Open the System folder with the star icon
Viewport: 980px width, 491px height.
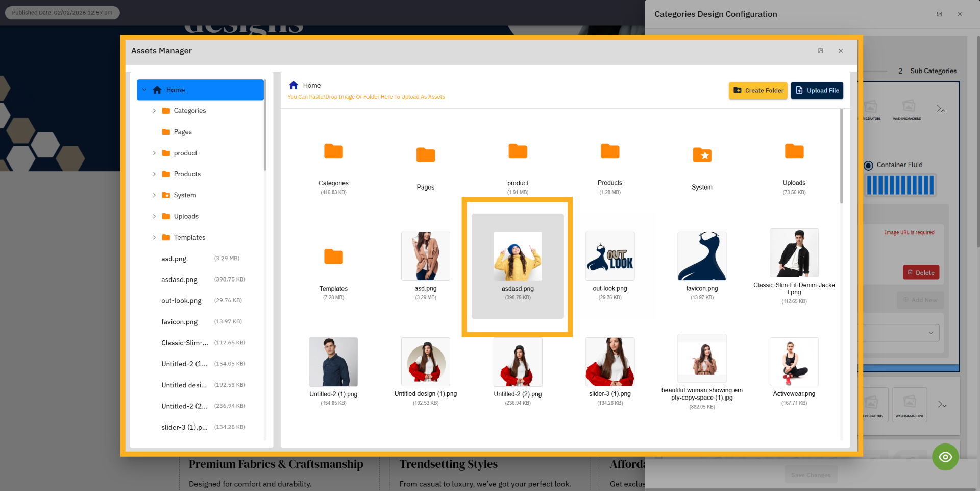[x=702, y=155]
